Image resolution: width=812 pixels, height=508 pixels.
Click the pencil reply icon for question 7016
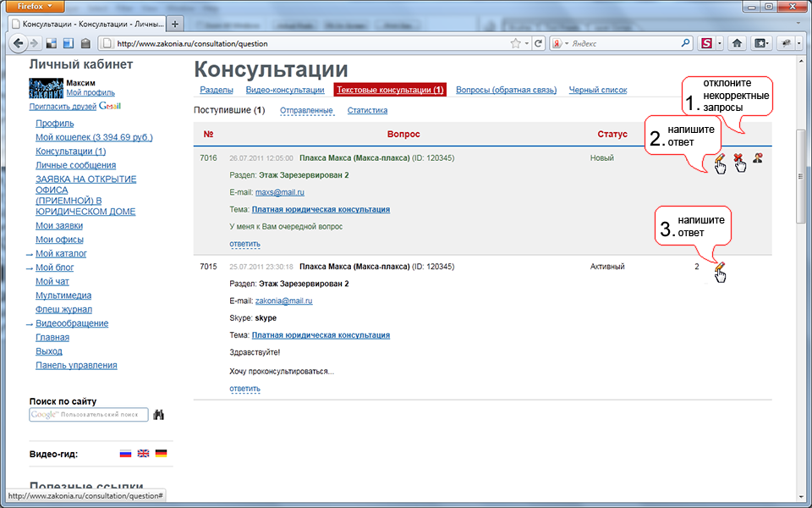(x=718, y=158)
